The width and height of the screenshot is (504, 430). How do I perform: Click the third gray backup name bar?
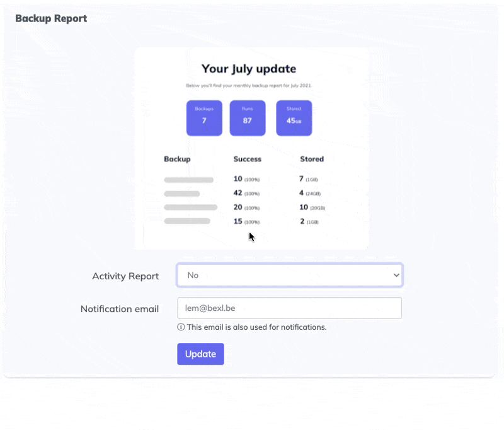coord(190,207)
